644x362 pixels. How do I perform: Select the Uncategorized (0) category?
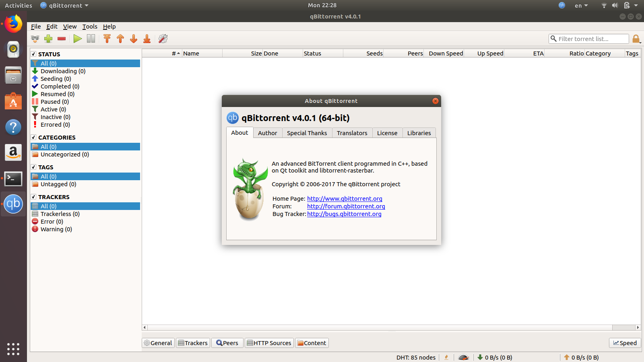[x=85, y=154]
